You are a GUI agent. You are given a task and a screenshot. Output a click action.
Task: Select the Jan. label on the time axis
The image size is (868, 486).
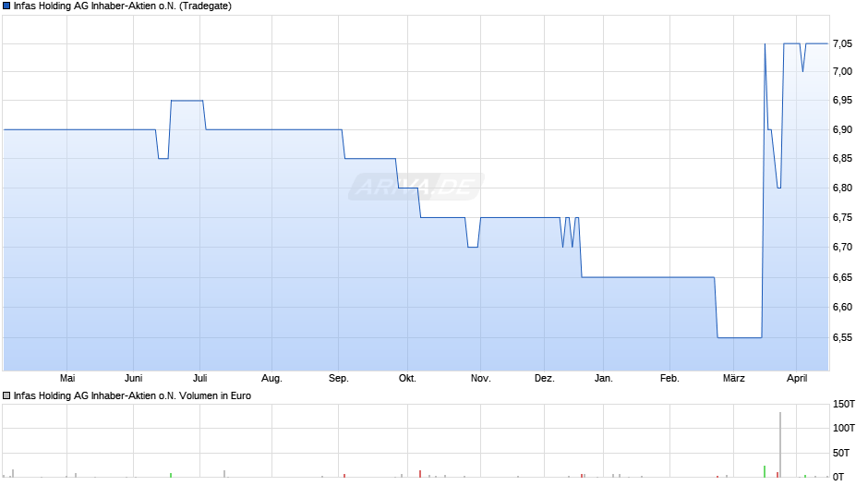pos(603,378)
